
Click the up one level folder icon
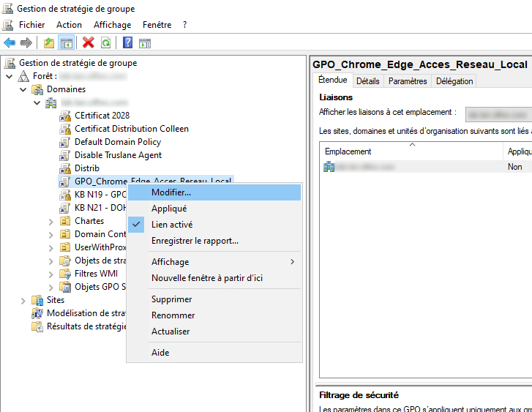48,43
